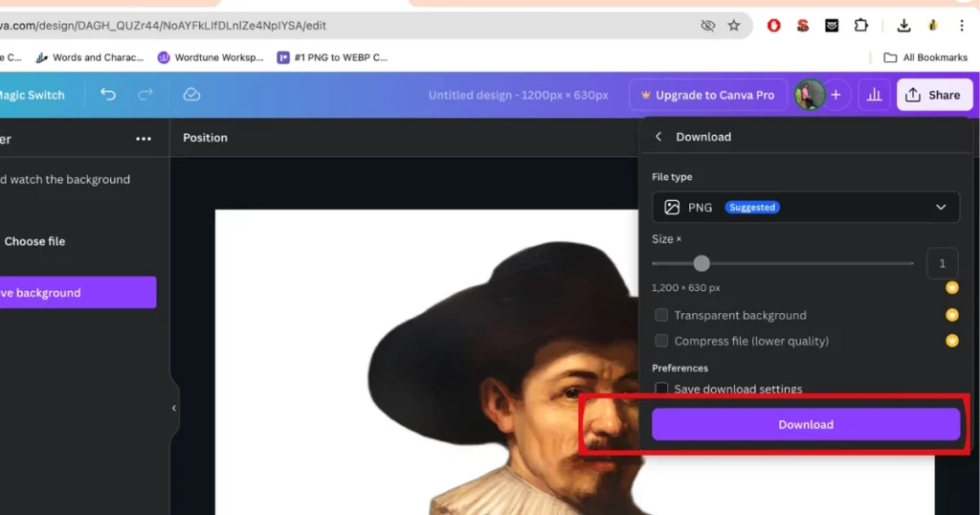The image size is (980, 515).
Task: Open the three-dot menu in the side panel
Action: tap(144, 139)
